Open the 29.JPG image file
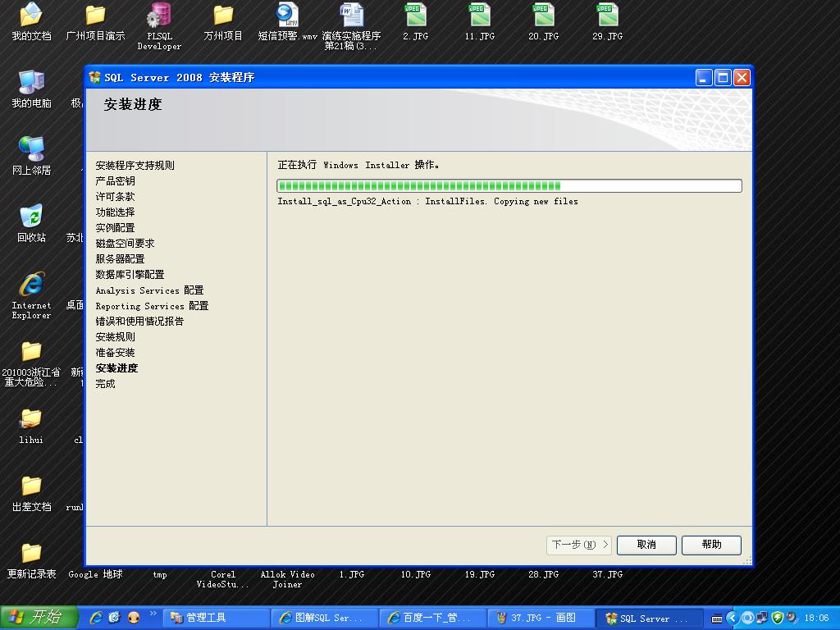 608,16
